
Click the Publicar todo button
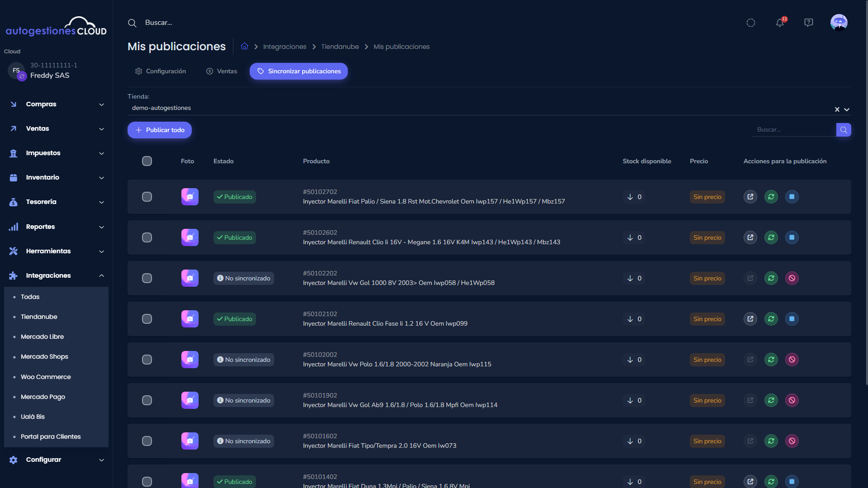tap(160, 130)
